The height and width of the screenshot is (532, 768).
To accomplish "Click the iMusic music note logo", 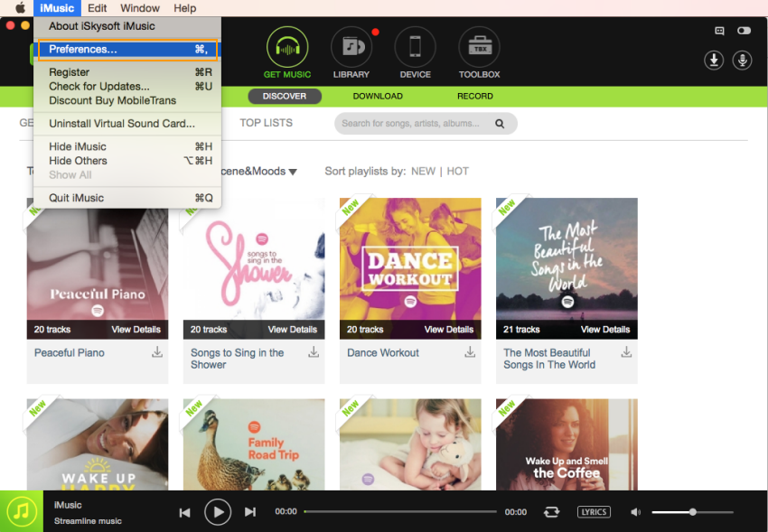I will [x=22, y=511].
